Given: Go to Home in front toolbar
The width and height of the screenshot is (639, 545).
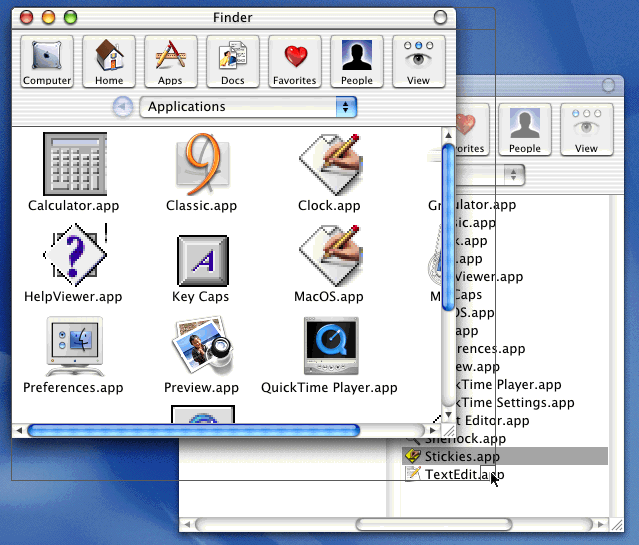Looking at the screenshot, I should [x=109, y=62].
